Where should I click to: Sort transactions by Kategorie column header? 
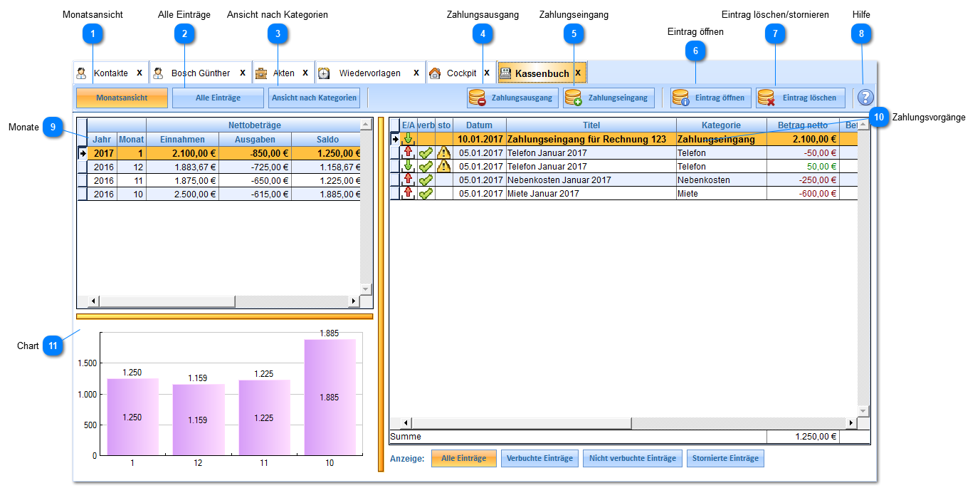pyautogui.click(x=722, y=125)
